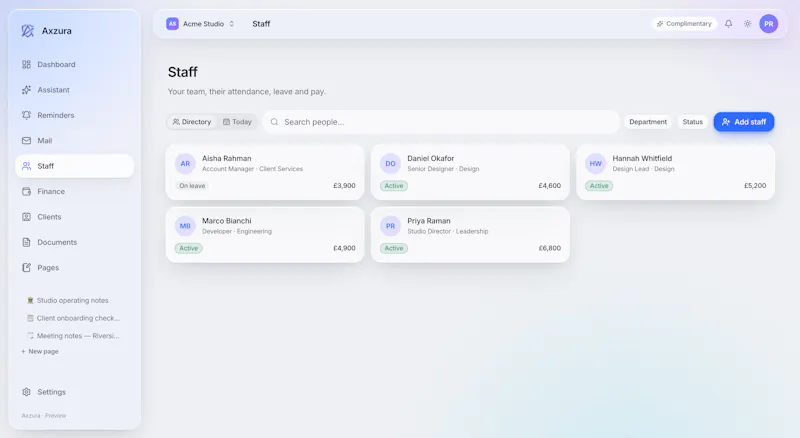Click the Axzura logo icon
Screen dimensions: 800x438
tap(28, 31)
